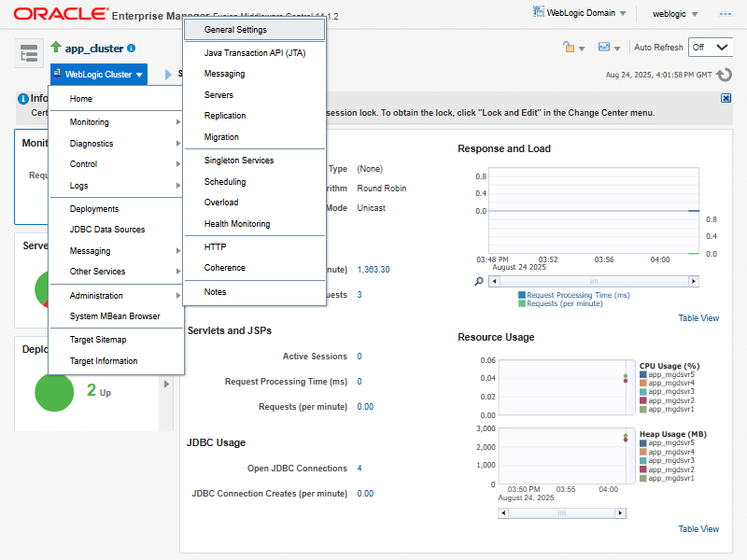Choose Health Monitoring
Image resolution: width=747 pixels, height=560 pixels.
point(254,223)
